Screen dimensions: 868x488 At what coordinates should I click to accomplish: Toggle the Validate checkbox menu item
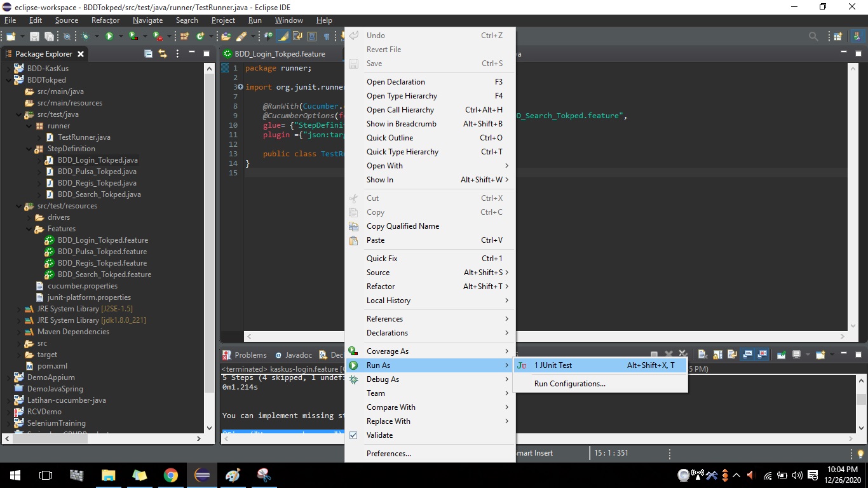(379, 435)
